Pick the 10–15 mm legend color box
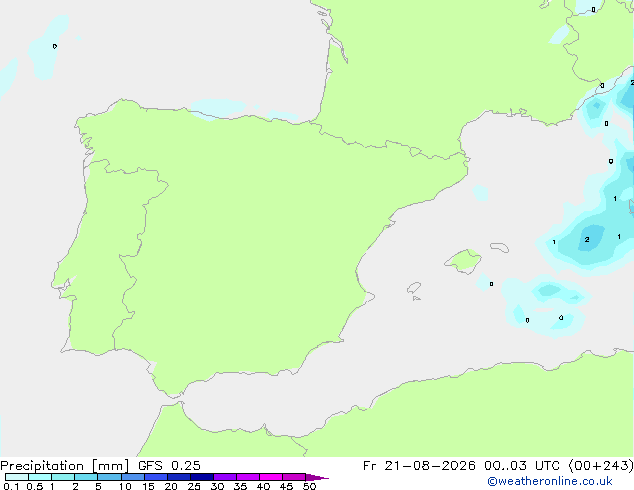The image size is (634, 490). 133,477
